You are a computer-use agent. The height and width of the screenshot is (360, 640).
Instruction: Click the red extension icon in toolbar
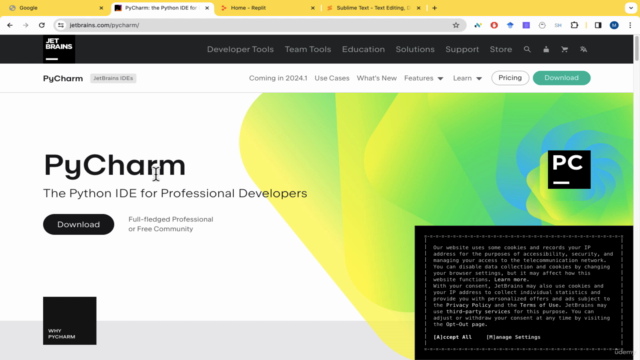[x=494, y=25]
